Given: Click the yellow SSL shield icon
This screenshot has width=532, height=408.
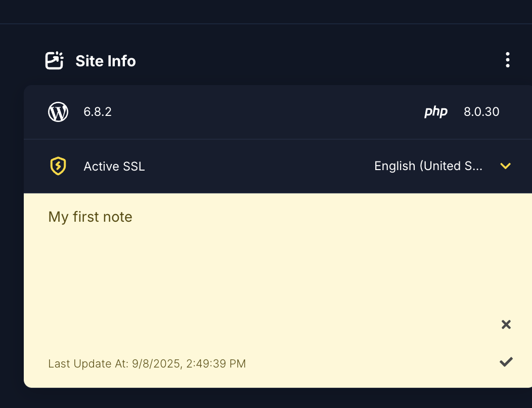Looking at the screenshot, I should 58,166.
